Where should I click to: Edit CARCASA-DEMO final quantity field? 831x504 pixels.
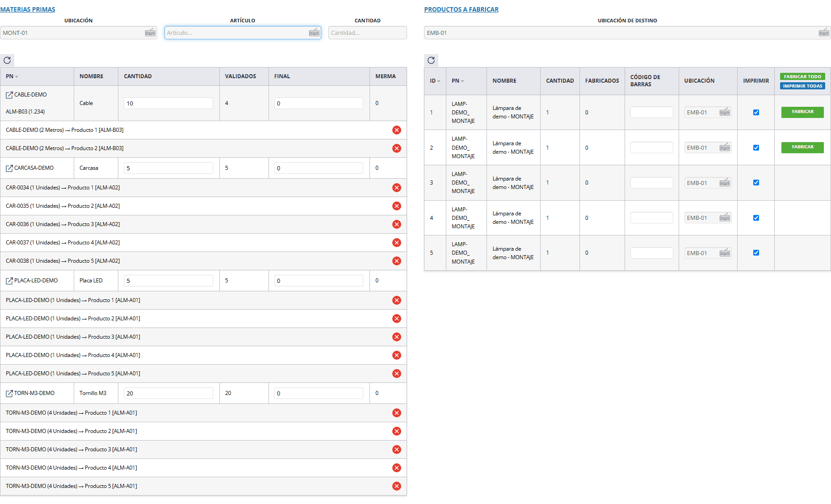(x=319, y=168)
